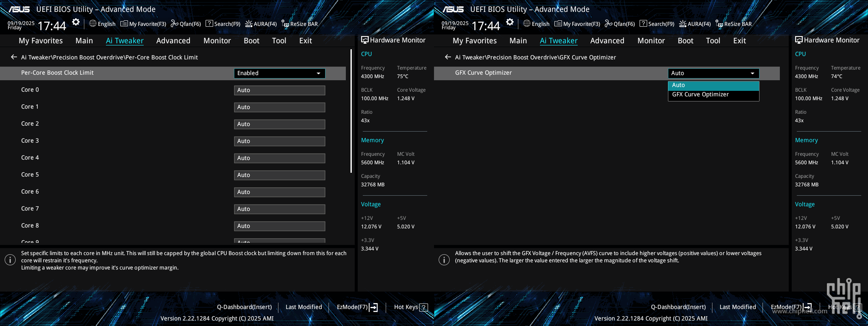Open My Favorites tab in left window
868x326 pixels.
coord(41,41)
